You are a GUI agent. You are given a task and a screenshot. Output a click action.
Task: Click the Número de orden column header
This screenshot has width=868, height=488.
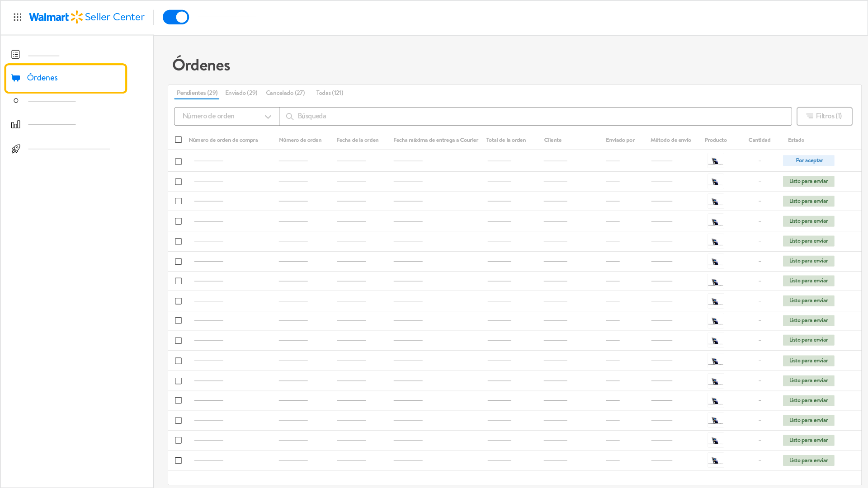click(x=300, y=140)
